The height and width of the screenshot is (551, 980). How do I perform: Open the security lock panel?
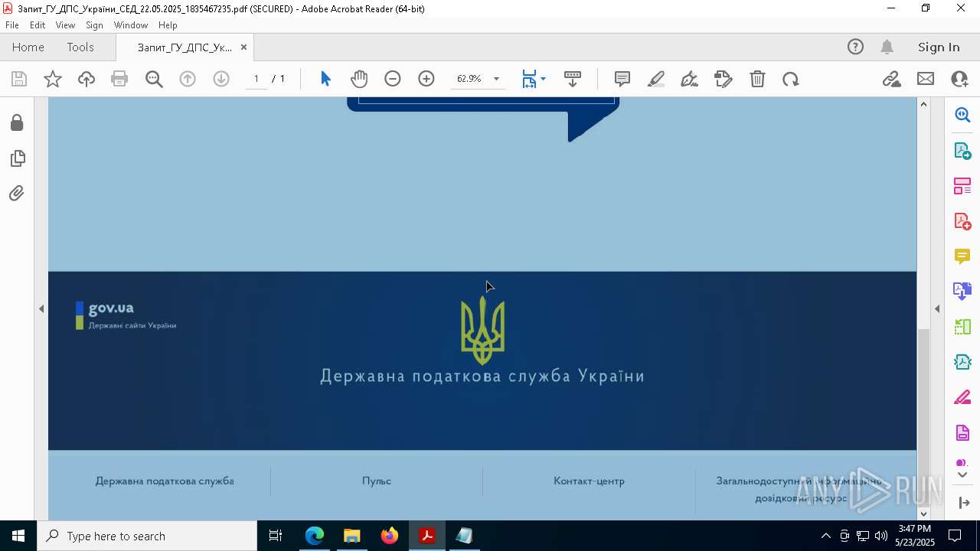[17, 123]
